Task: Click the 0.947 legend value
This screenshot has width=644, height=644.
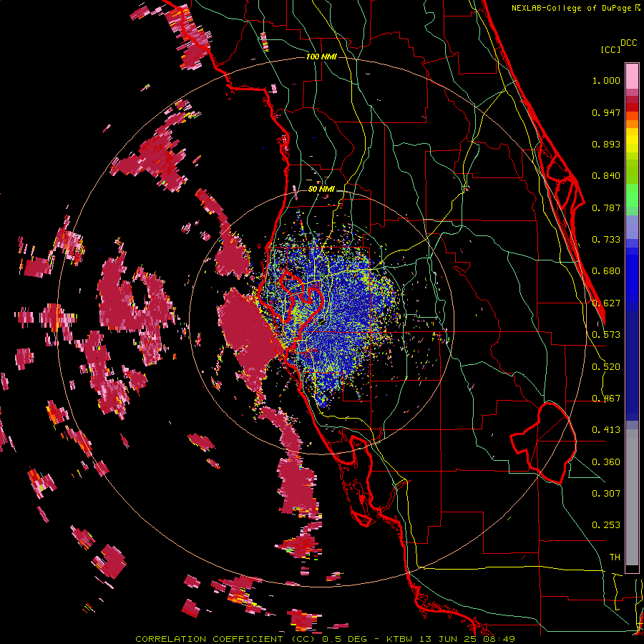Action: (606, 112)
